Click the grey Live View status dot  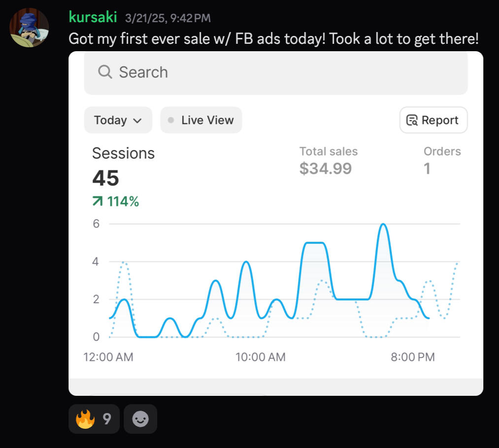coord(171,120)
